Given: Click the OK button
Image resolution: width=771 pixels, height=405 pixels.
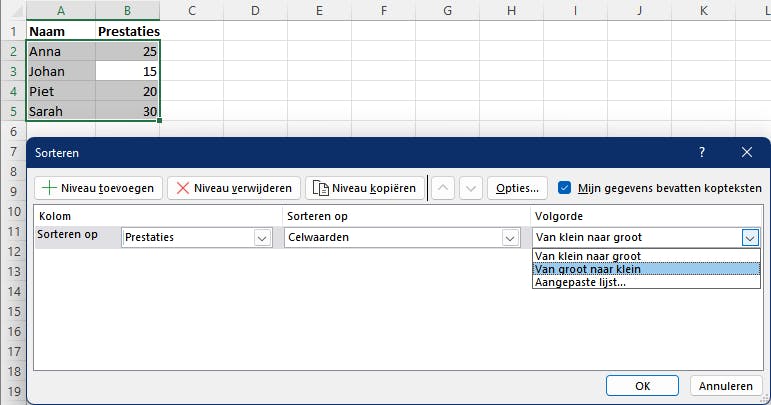Looking at the screenshot, I should click(x=643, y=385).
